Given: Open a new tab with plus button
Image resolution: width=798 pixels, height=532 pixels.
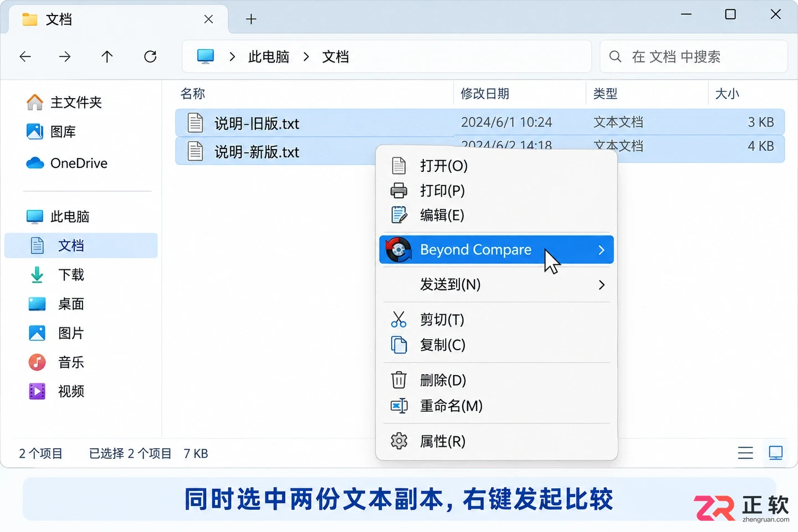Looking at the screenshot, I should coord(251,19).
